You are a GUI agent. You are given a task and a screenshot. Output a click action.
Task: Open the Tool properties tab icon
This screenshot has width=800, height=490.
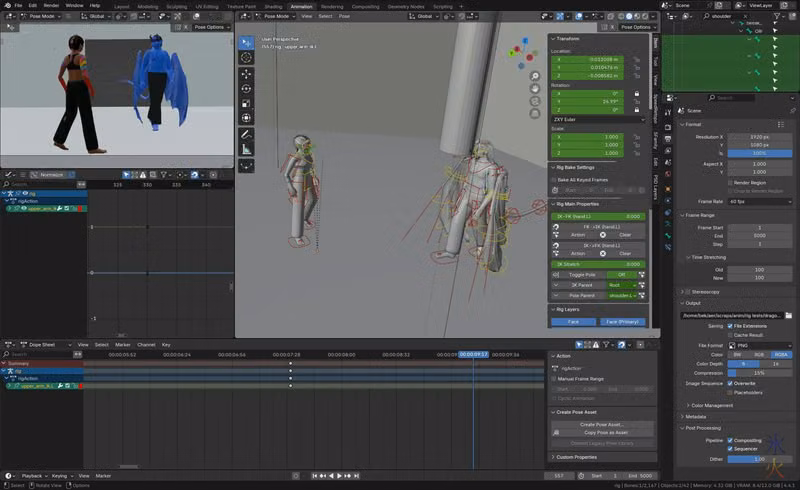[668, 112]
